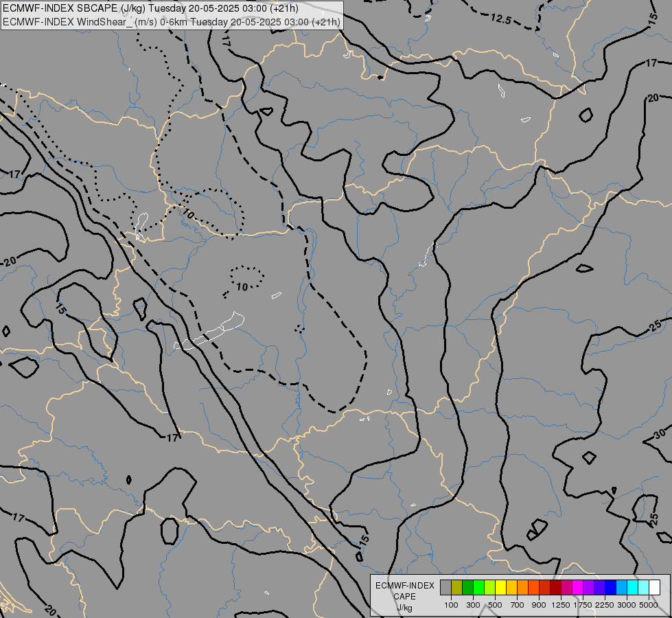Click the legend label '900'
This screenshot has width=672, height=618.
pos(539,605)
